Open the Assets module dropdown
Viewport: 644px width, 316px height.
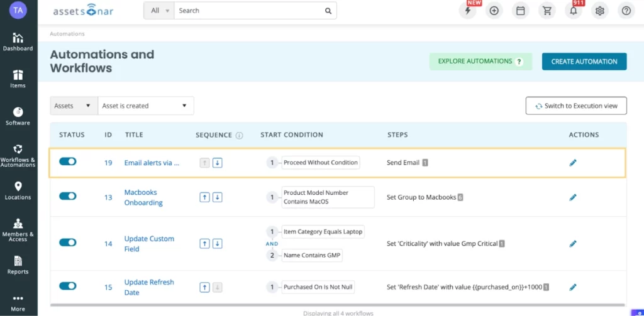(74, 106)
